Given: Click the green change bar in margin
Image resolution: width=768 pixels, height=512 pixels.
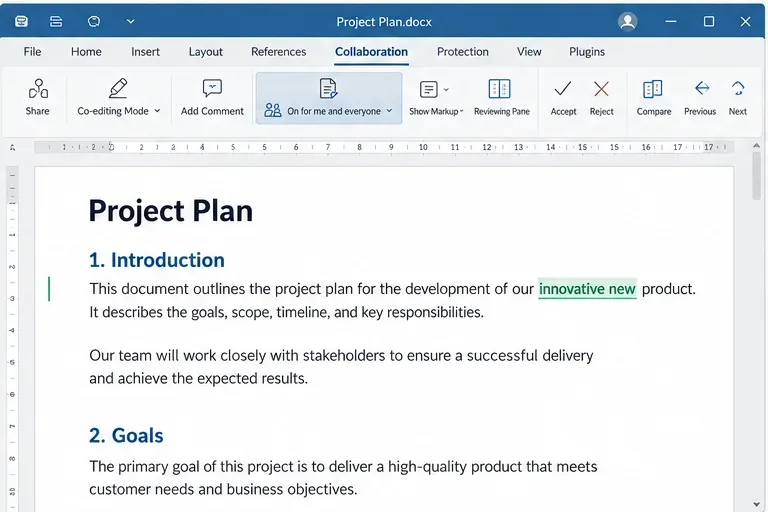Looking at the screenshot, I should [49, 289].
